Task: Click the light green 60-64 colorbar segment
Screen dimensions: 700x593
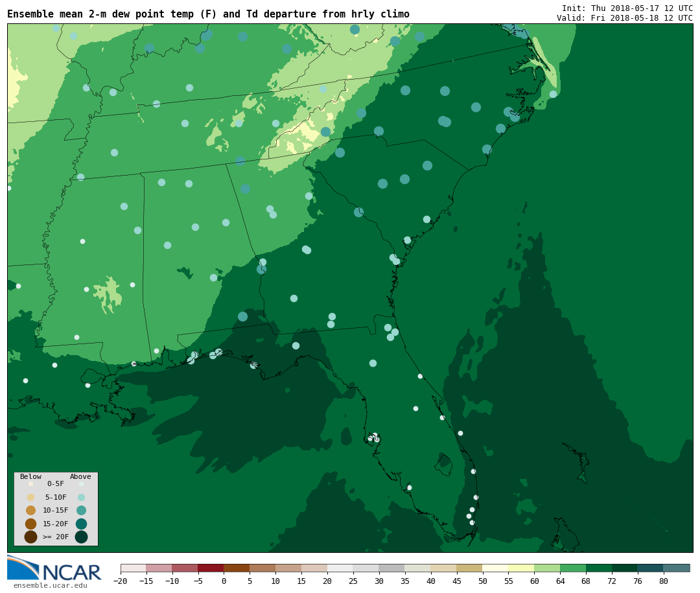Action: tap(547, 568)
